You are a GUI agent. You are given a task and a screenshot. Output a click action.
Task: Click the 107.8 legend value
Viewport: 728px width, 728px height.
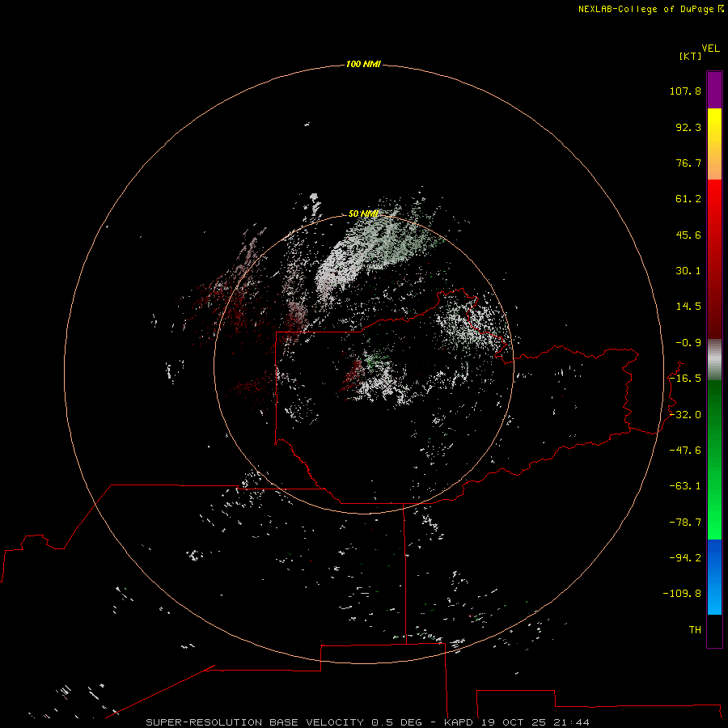(x=685, y=91)
